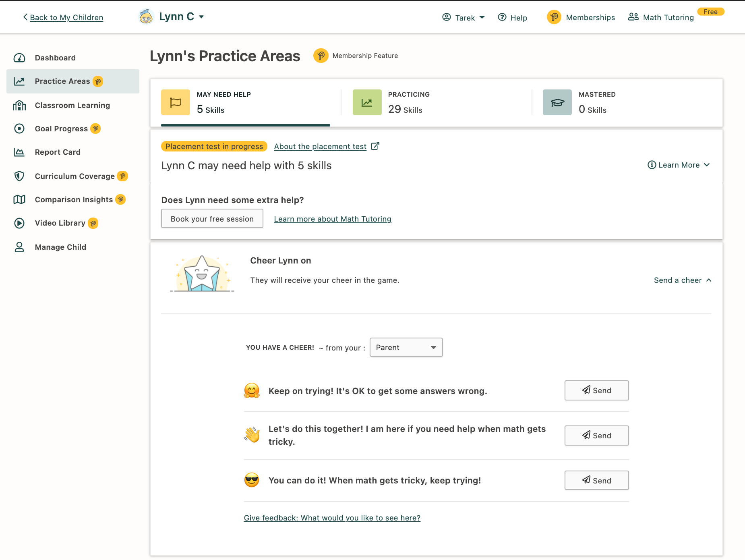The height and width of the screenshot is (560, 745).
Task: Click the May Need Help progress bar
Action: tap(245, 126)
